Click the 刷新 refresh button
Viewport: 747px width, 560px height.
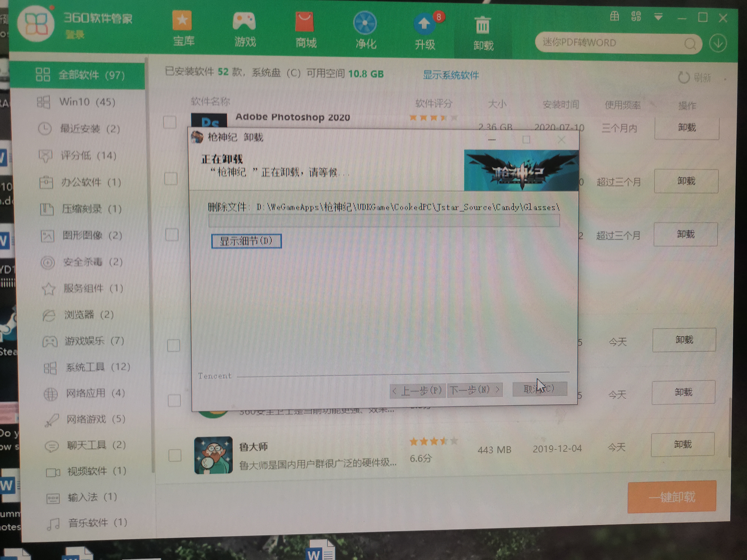tap(694, 78)
